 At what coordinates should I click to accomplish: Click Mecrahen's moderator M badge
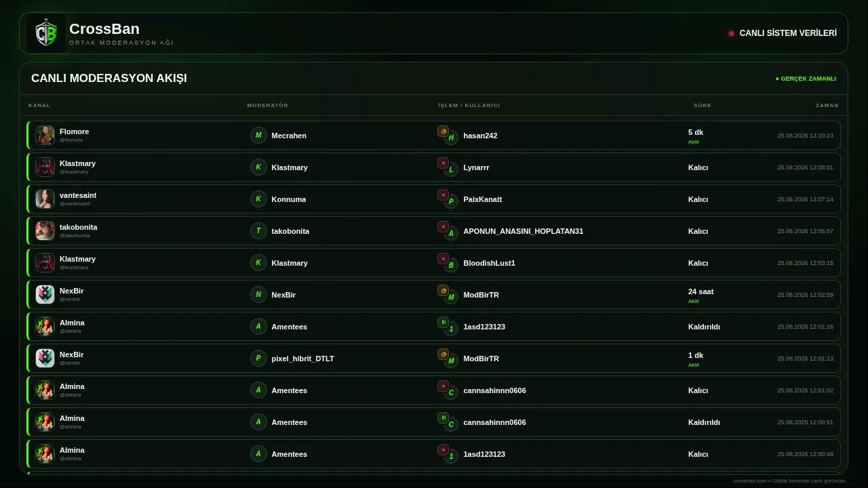click(258, 135)
